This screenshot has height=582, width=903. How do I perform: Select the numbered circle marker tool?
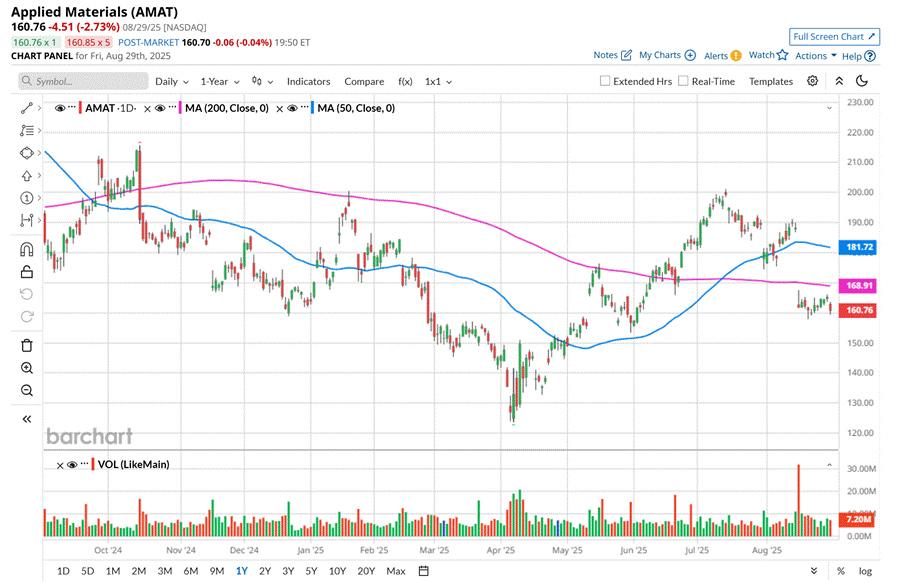click(26, 198)
